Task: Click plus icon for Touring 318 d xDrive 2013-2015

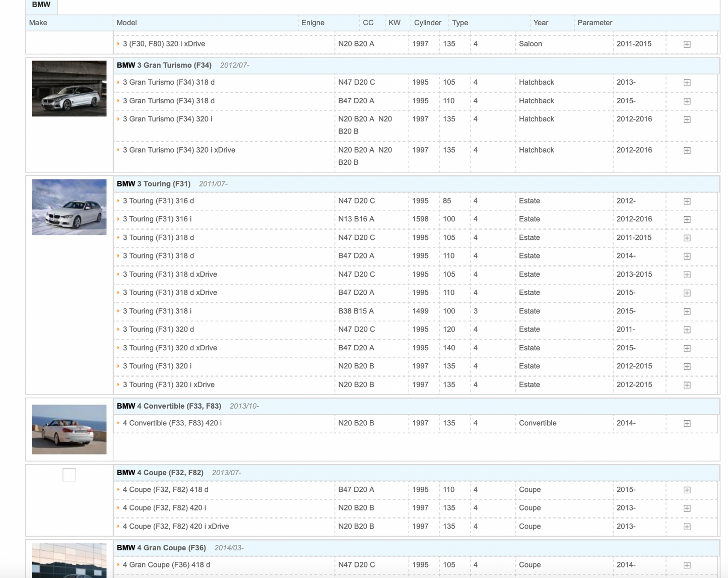Action: (x=687, y=275)
